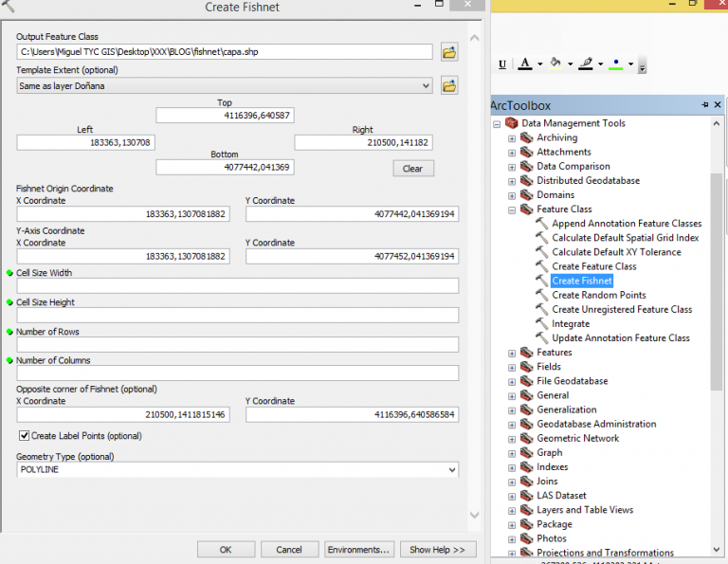Clear the extent values with Clear
Screen dimensions: 728x564
[x=412, y=169]
